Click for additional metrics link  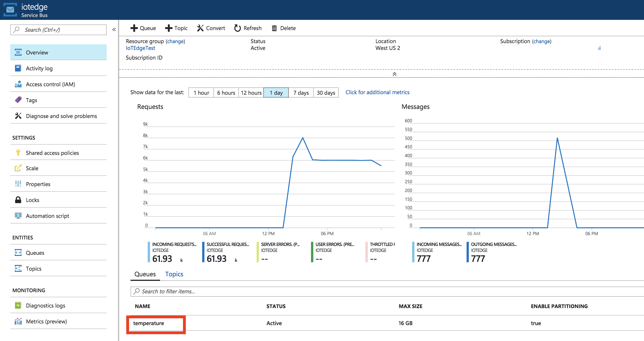pos(377,92)
